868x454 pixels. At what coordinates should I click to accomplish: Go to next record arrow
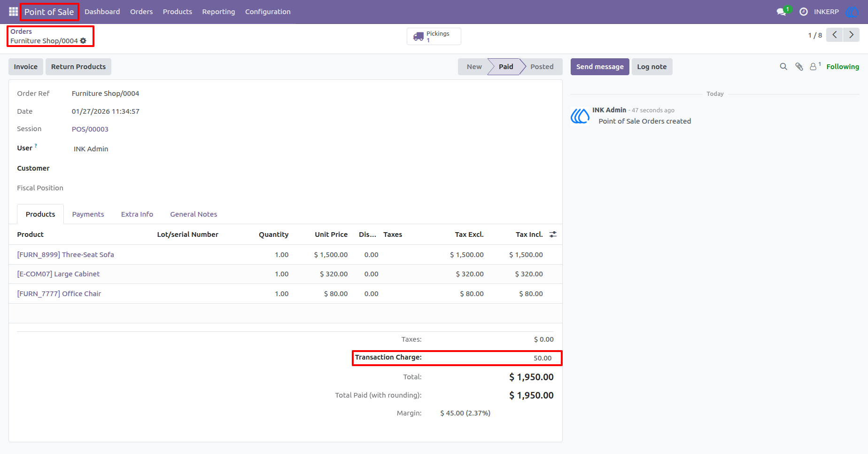coord(851,35)
